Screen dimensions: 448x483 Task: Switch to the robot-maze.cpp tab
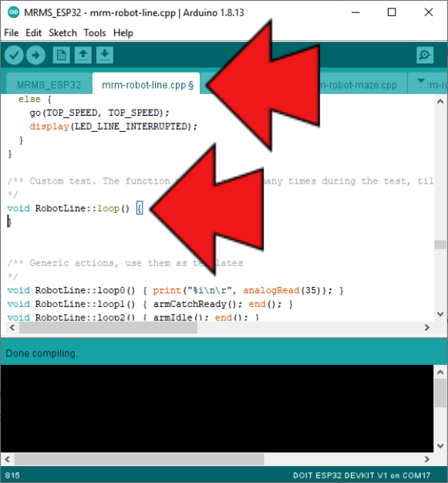(x=359, y=84)
